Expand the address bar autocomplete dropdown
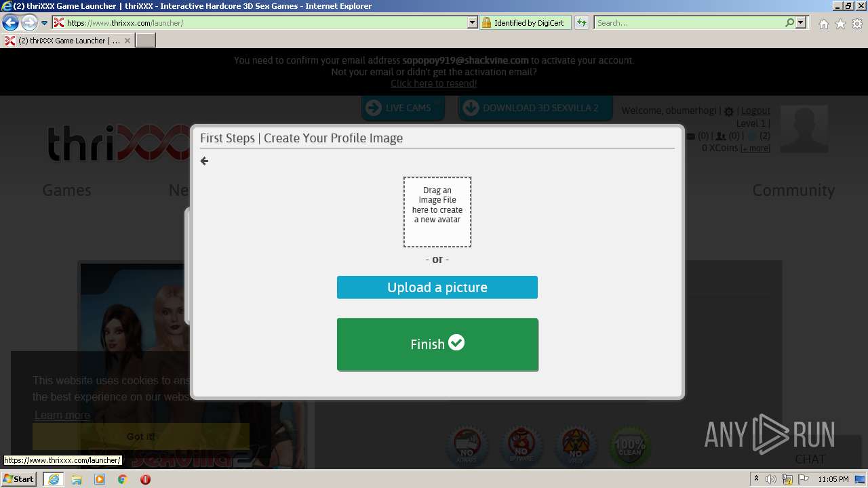This screenshot has height=488, width=868. pyautogui.click(x=473, y=22)
